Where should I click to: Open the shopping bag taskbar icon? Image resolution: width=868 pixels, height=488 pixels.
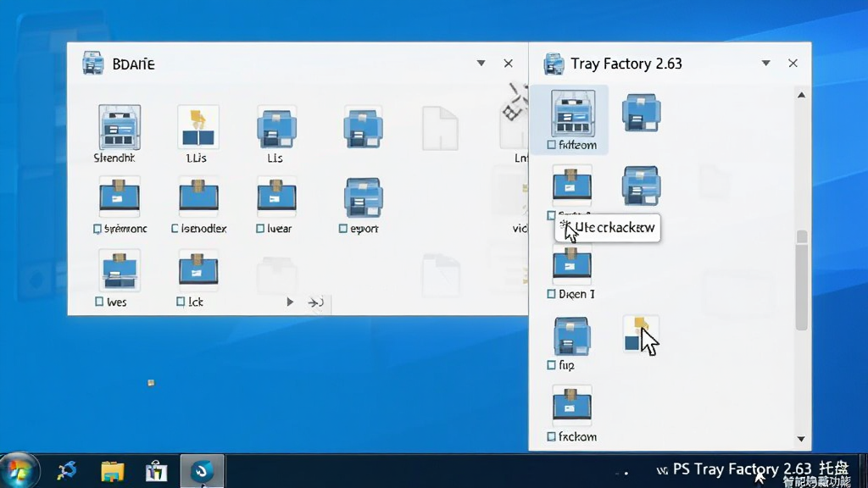click(156, 471)
